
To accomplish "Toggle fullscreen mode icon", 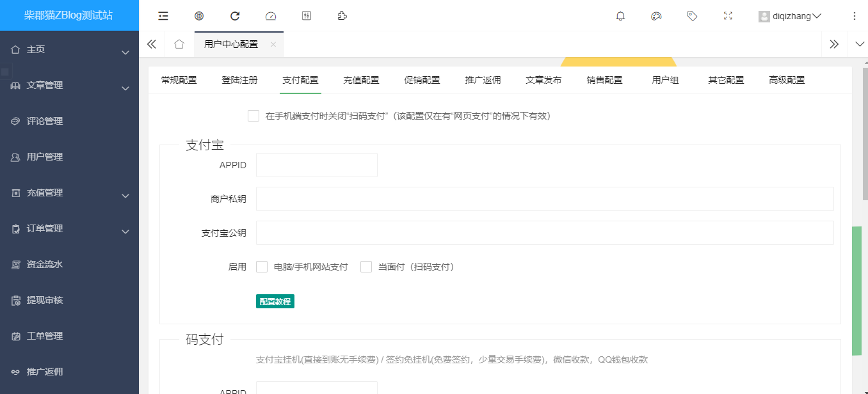I will [728, 16].
